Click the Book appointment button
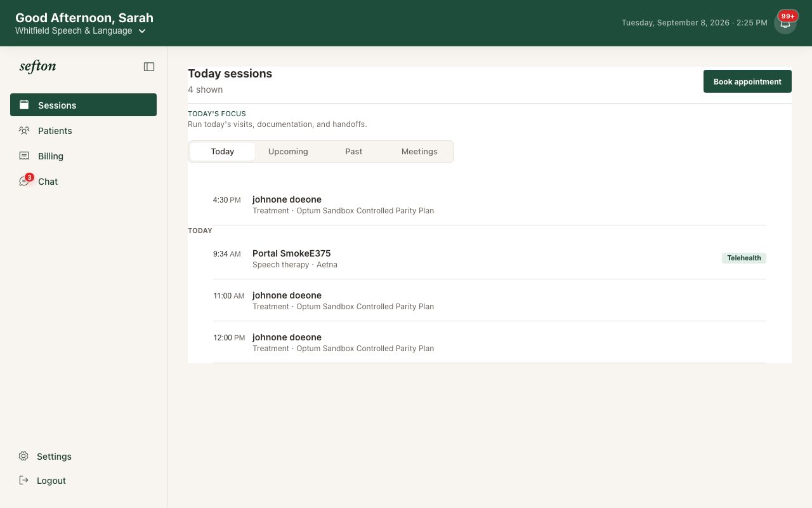 pos(747,81)
